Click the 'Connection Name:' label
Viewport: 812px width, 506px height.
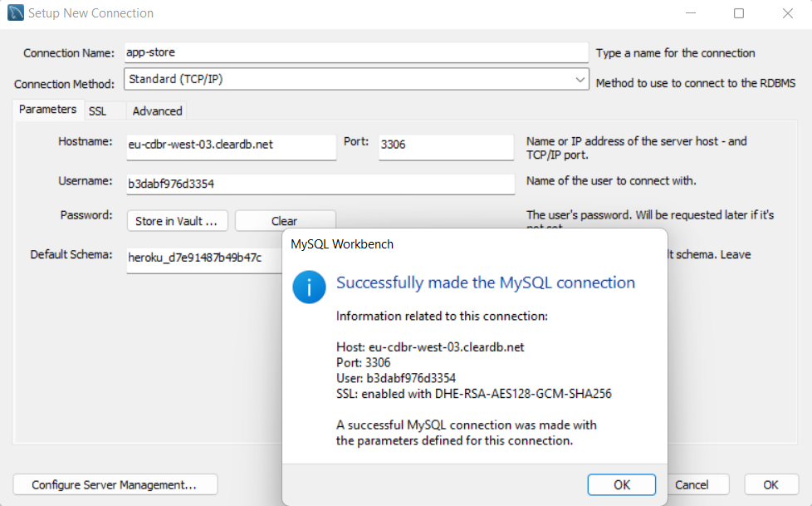tap(69, 53)
